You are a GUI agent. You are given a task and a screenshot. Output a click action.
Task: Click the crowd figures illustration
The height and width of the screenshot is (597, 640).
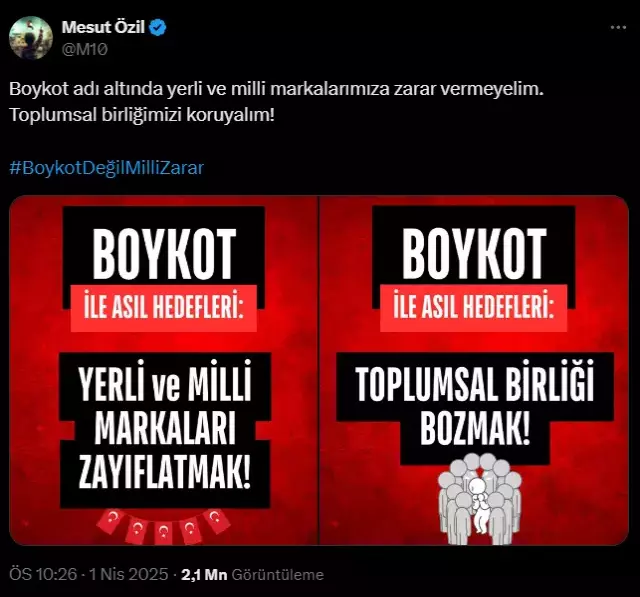point(479,499)
